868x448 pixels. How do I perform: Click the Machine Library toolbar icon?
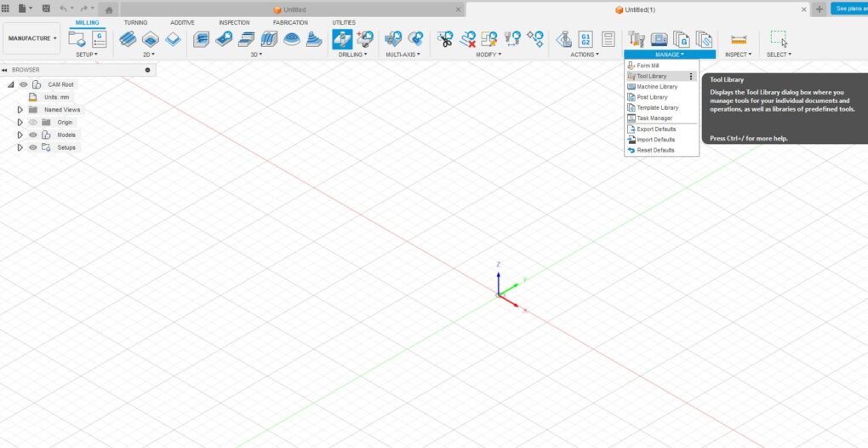click(x=659, y=39)
